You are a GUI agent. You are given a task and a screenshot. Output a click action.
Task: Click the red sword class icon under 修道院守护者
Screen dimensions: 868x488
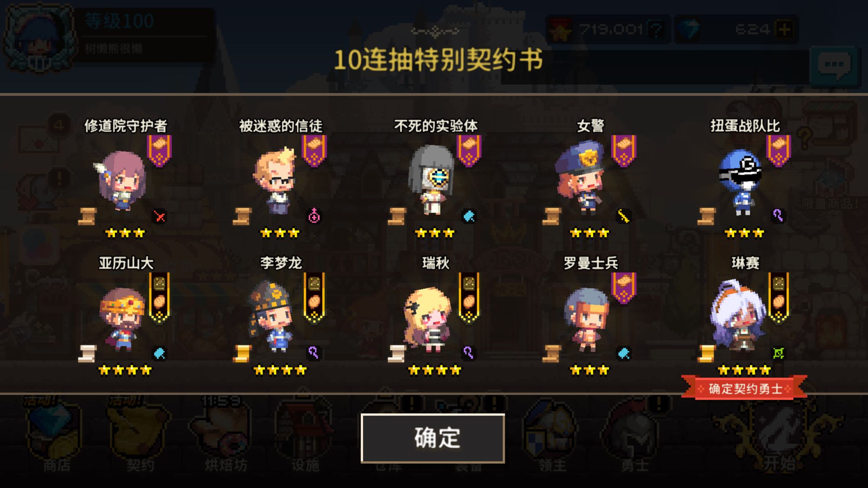click(160, 216)
